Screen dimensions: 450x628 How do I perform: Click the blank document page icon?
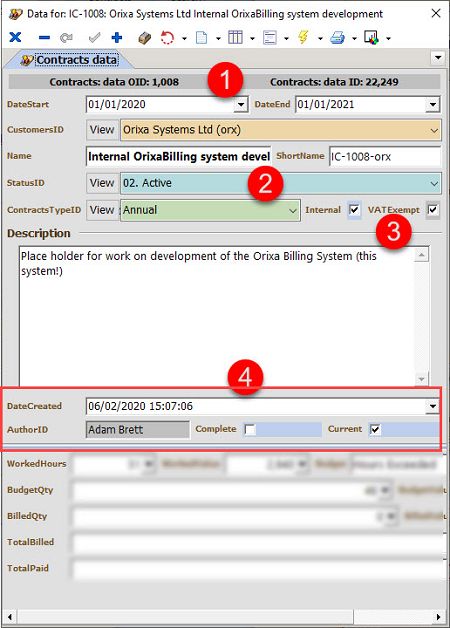[201, 38]
